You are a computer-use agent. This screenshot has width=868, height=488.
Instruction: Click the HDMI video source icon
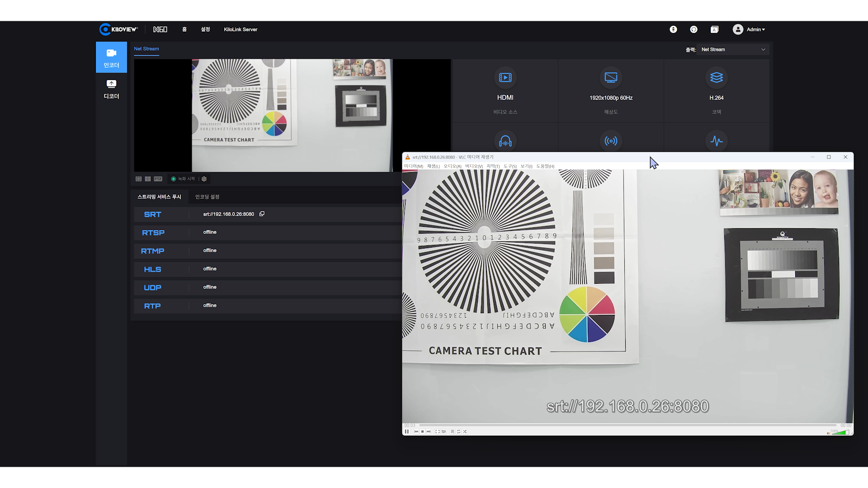point(505,78)
